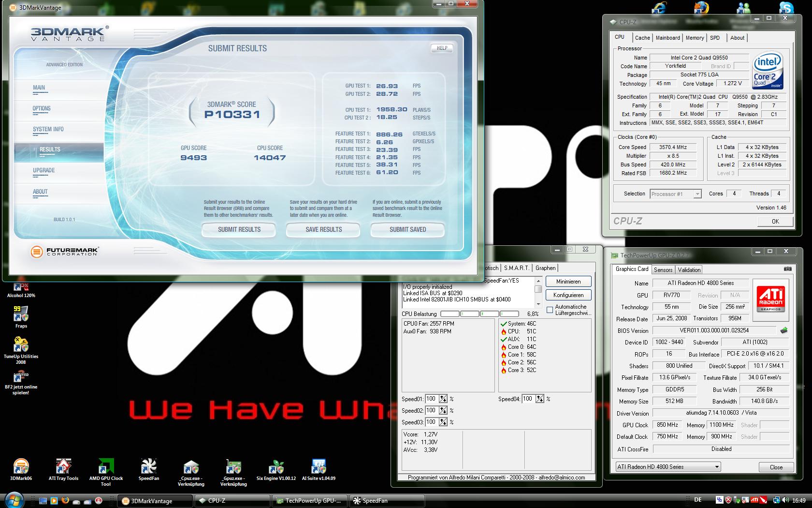
Task: Open the Memory tab in CPU-Z
Action: pos(695,38)
